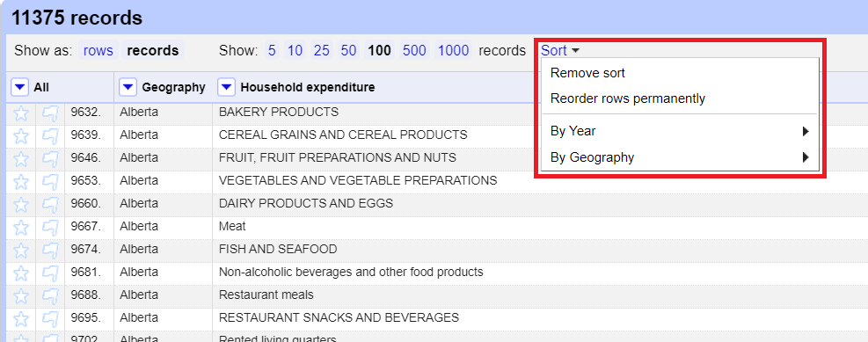Switch view to show as rows

[x=98, y=51]
